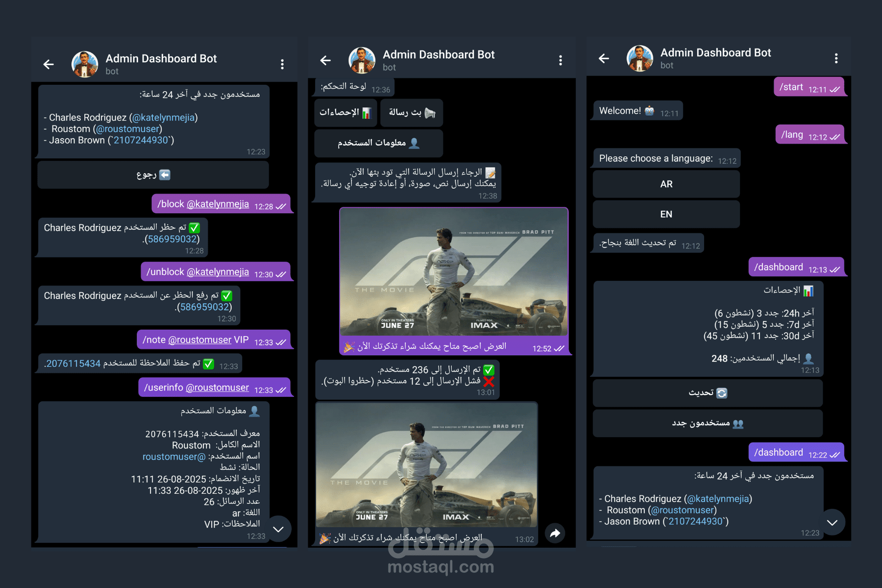Tap the Welcome! message bubble
This screenshot has height=588, width=882.
(638, 111)
